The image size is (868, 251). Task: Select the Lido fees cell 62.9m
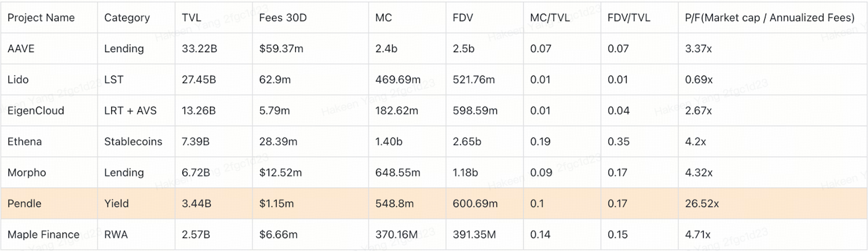pyautogui.click(x=275, y=79)
